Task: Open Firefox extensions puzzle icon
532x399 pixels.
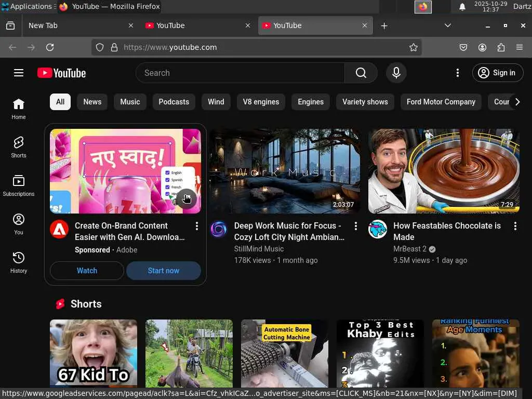Action: pos(501,47)
